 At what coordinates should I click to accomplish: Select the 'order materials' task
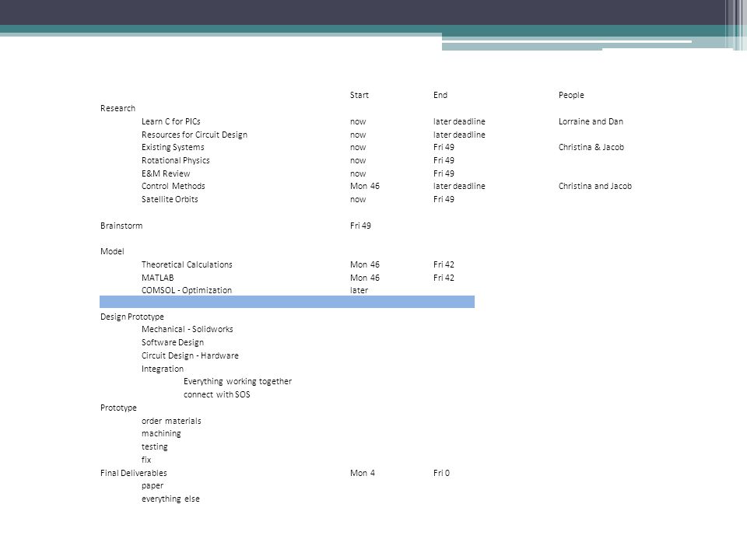(171, 421)
